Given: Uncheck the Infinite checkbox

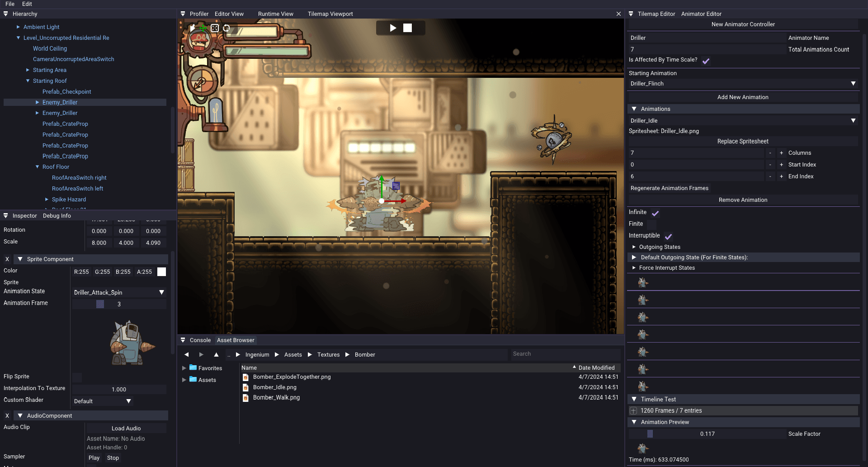Looking at the screenshot, I should pyautogui.click(x=655, y=213).
